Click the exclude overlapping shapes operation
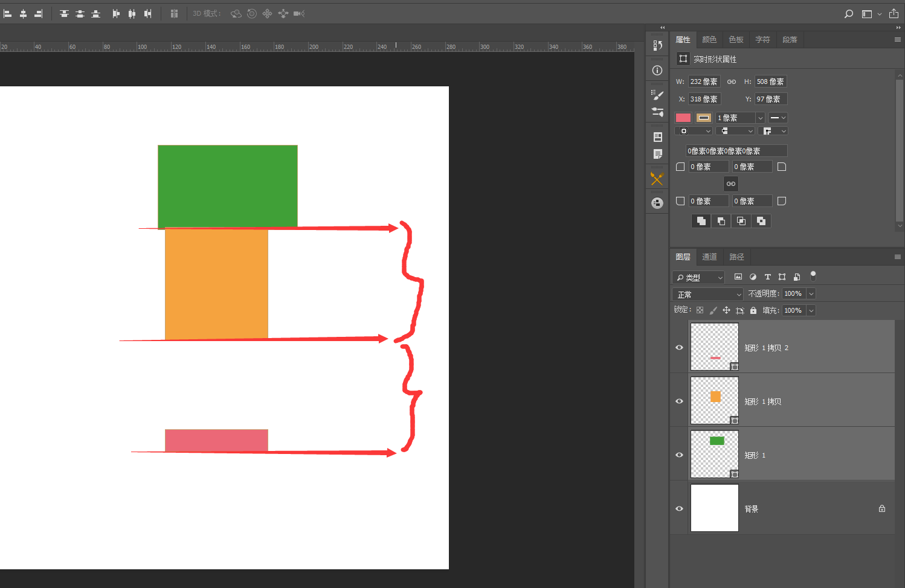The image size is (905, 588). (761, 221)
